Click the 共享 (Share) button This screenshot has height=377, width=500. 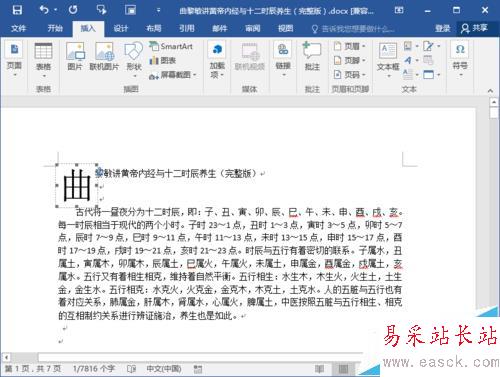click(474, 28)
